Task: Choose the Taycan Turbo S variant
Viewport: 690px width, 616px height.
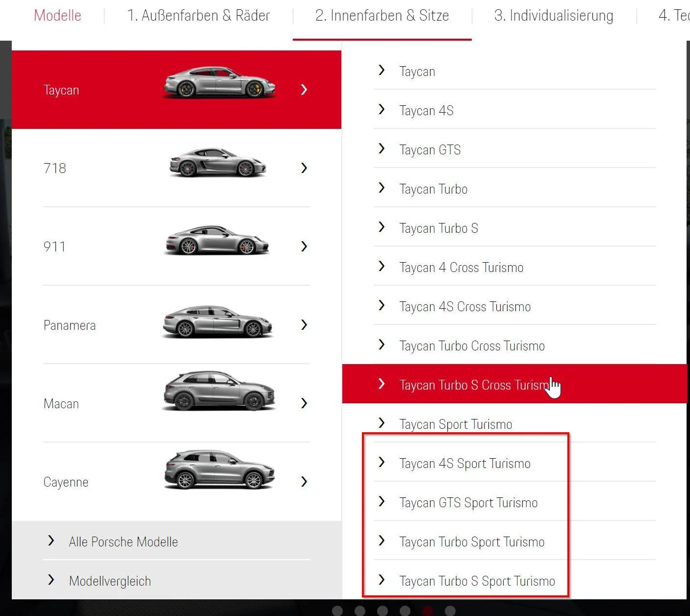Action: (515, 228)
